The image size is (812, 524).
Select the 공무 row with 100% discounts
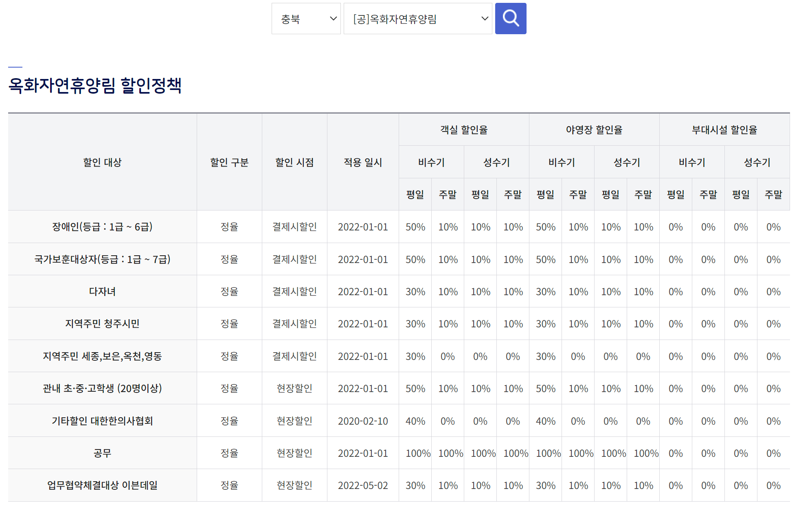coord(103,453)
